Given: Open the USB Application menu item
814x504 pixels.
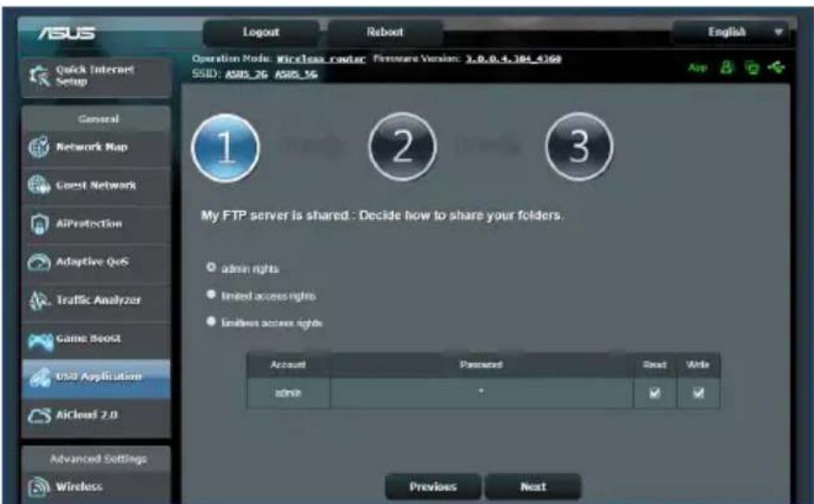Looking at the screenshot, I should (96, 378).
